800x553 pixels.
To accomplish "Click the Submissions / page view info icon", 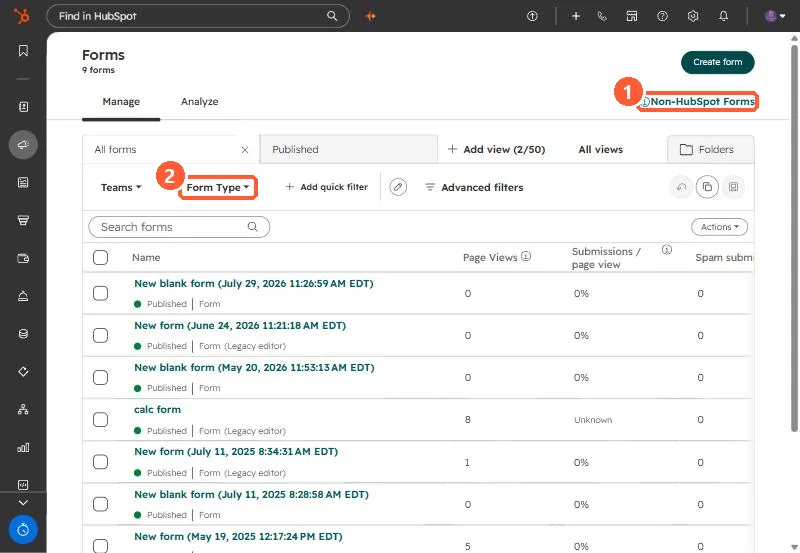I will (x=666, y=249).
